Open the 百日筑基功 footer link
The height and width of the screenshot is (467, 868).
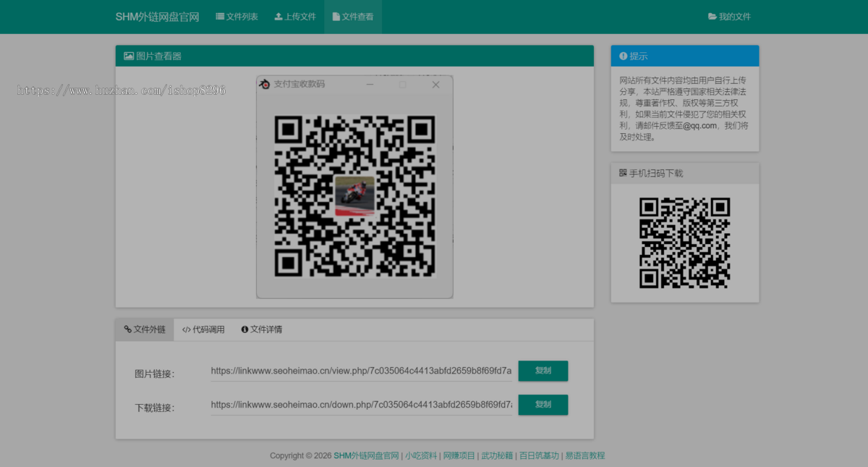click(539, 455)
